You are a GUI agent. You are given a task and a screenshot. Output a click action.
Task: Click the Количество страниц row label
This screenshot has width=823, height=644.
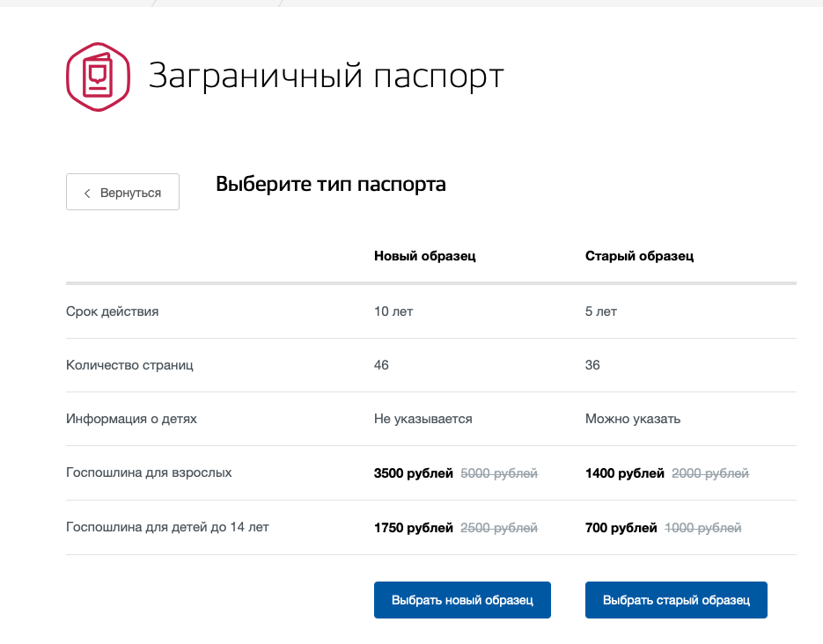129,365
